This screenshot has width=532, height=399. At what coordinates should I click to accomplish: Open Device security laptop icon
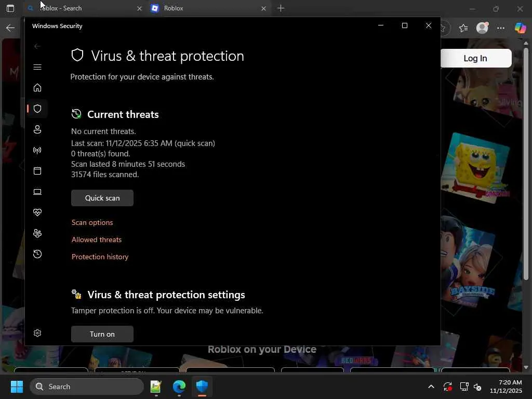[x=37, y=192]
